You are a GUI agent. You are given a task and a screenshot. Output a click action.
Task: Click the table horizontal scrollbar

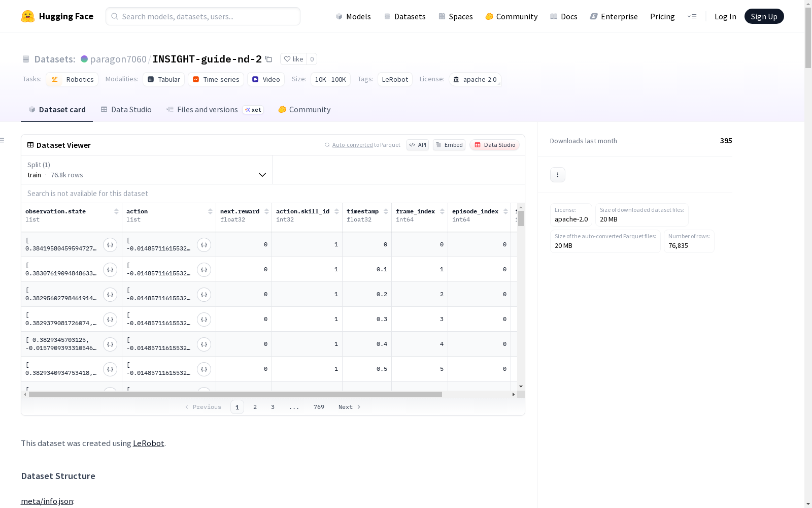[x=235, y=394]
